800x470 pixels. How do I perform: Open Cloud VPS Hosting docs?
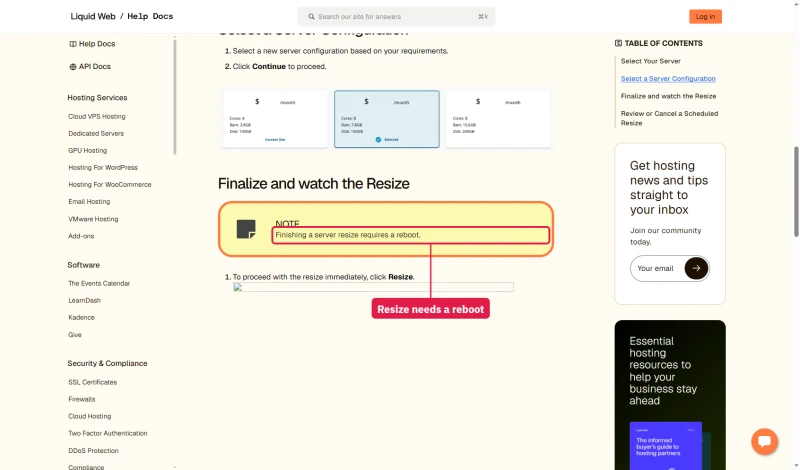(x=96, y=116)
